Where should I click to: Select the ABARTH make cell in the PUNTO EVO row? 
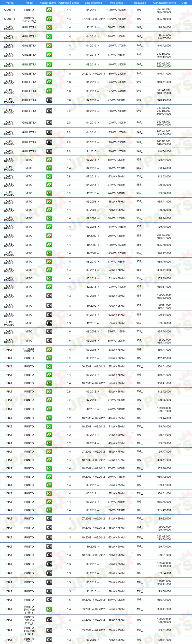pyautogui.click(x=9, y=19)
